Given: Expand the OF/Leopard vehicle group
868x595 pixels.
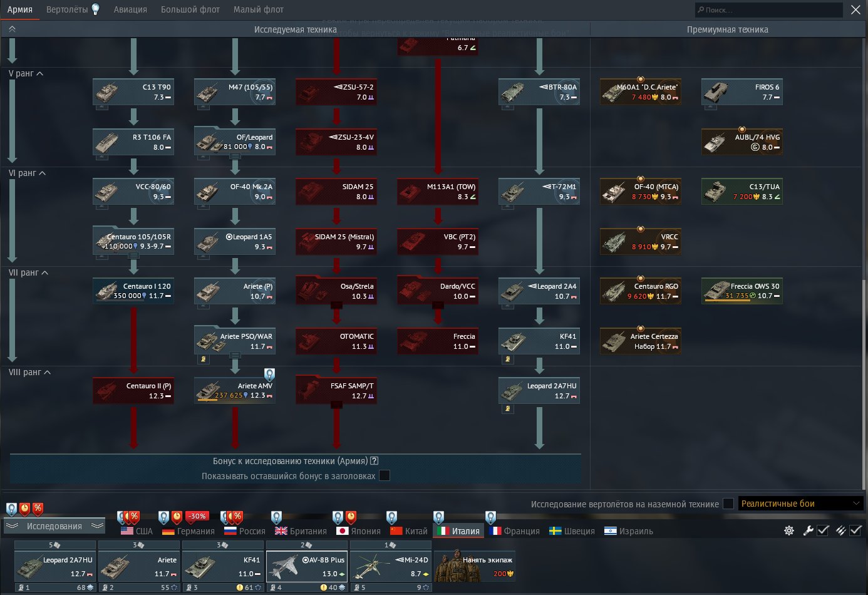Looking at the screenshot, I should pos(235,156).
